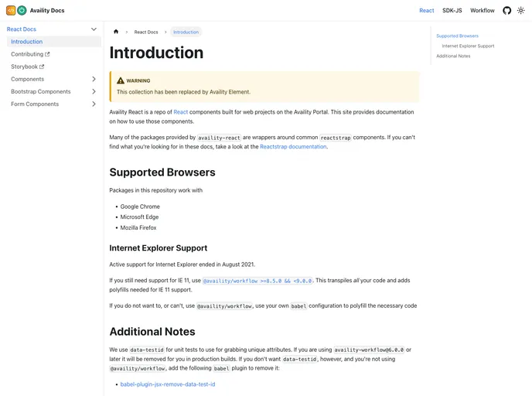Screen dimensions: 532x396
Task: Expand the Bootstrap Components section arrow
Action: (x=94, y=91)
